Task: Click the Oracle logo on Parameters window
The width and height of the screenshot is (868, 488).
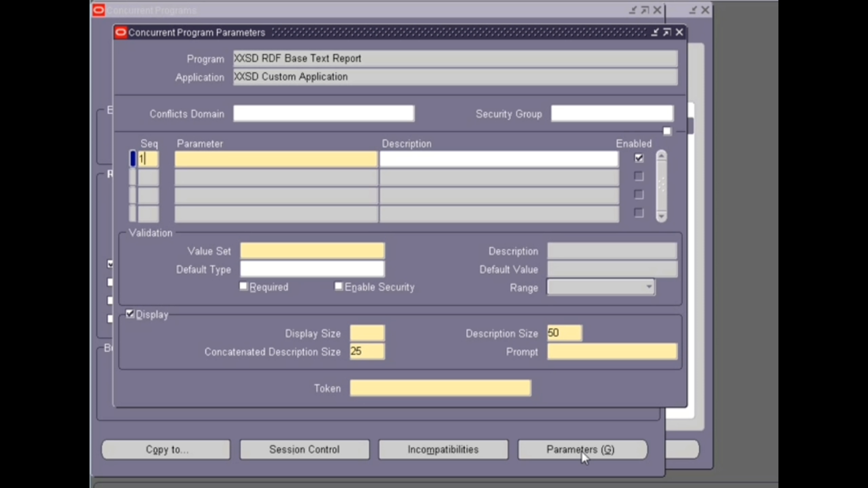Action: point(120,32)
